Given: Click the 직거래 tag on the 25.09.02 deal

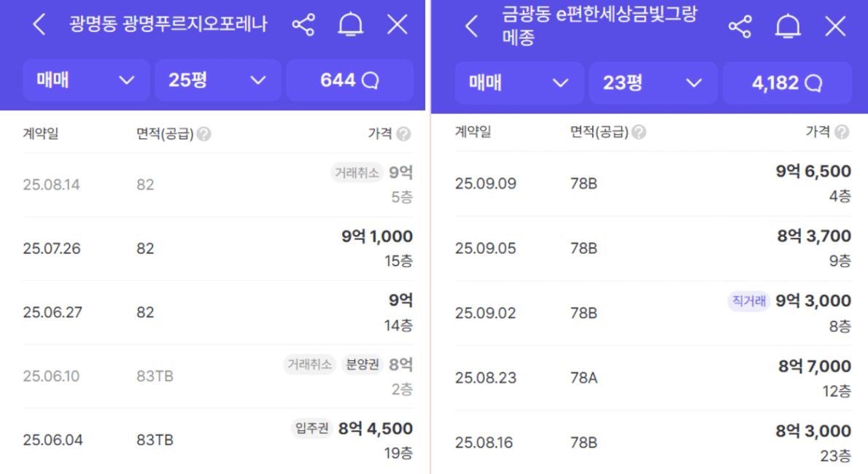Looking at the screenshot, I should 748,301.
